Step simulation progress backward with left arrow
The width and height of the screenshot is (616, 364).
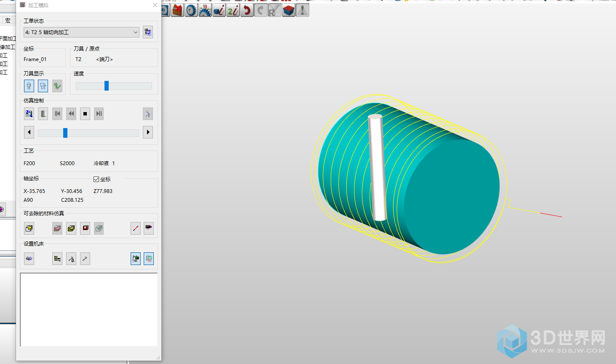pyautogui.click(x=29, y=132)
